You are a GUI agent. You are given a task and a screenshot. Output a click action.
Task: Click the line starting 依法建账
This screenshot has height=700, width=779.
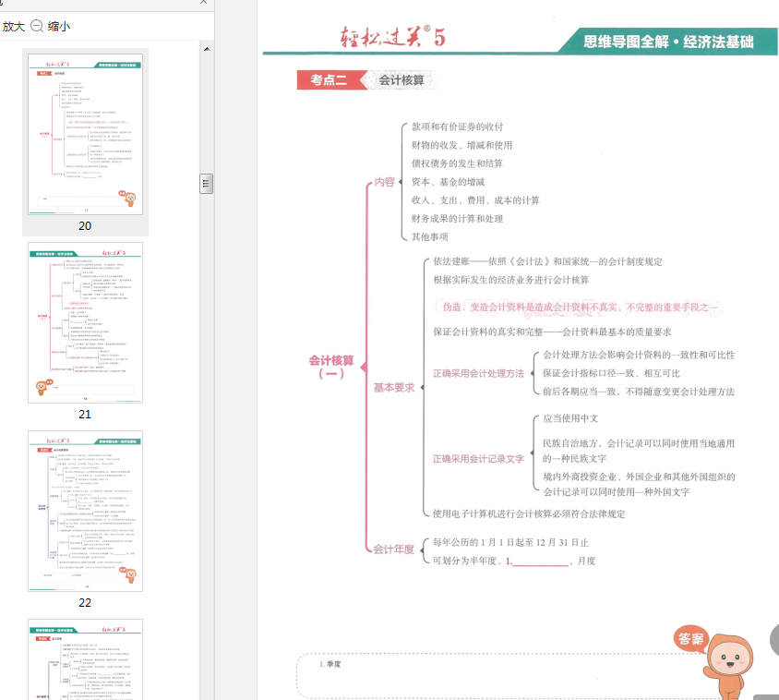tap(547, 261)
